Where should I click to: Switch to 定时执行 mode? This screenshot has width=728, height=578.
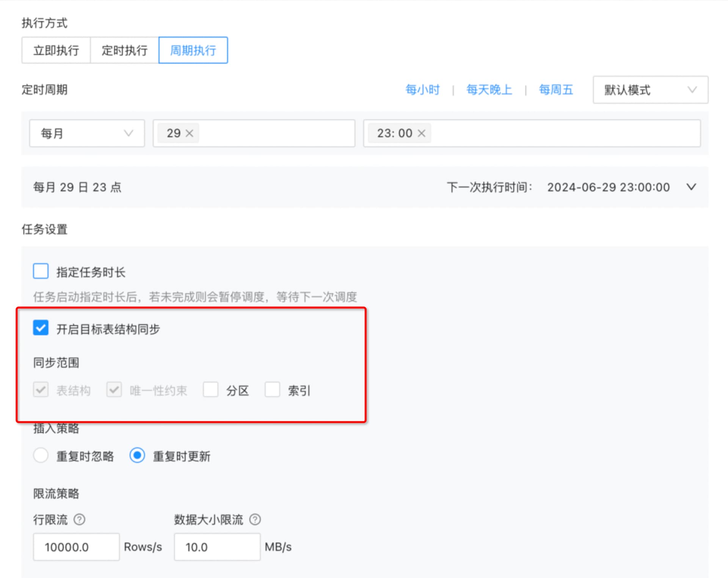[x=124, y=50]
